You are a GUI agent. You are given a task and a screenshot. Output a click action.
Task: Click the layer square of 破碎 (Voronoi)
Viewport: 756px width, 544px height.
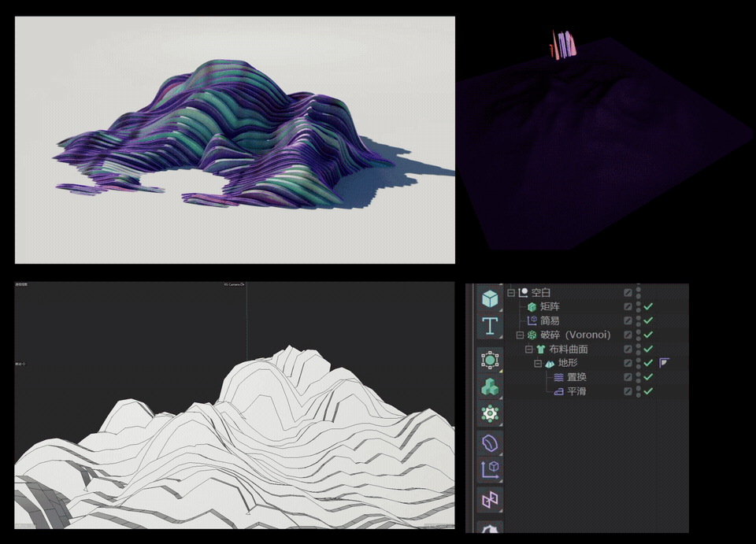pos(628,335)
